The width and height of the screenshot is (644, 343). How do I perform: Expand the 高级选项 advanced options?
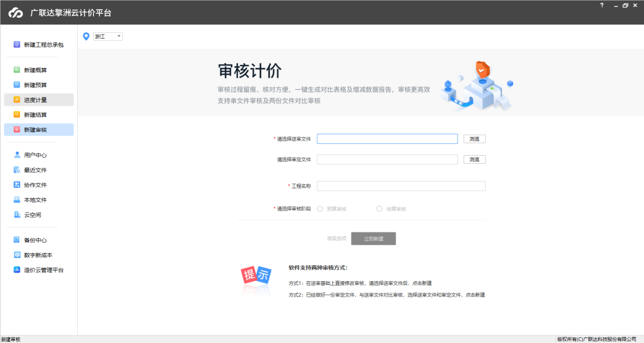coord(335,238)
